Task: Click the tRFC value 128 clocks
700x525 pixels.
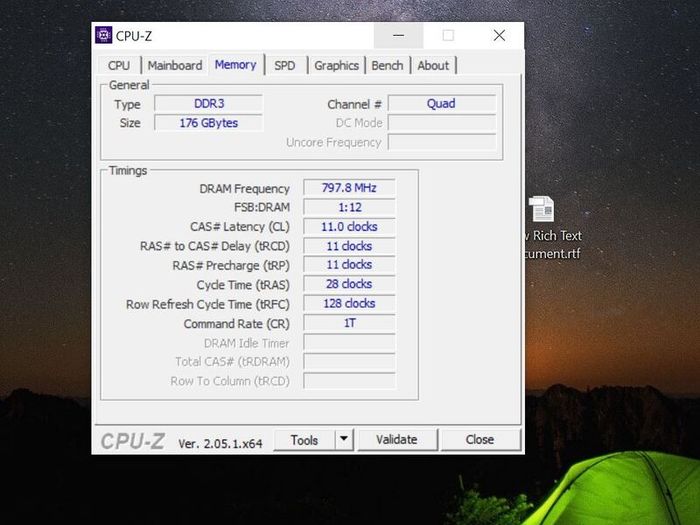Action: pos(349,304)
